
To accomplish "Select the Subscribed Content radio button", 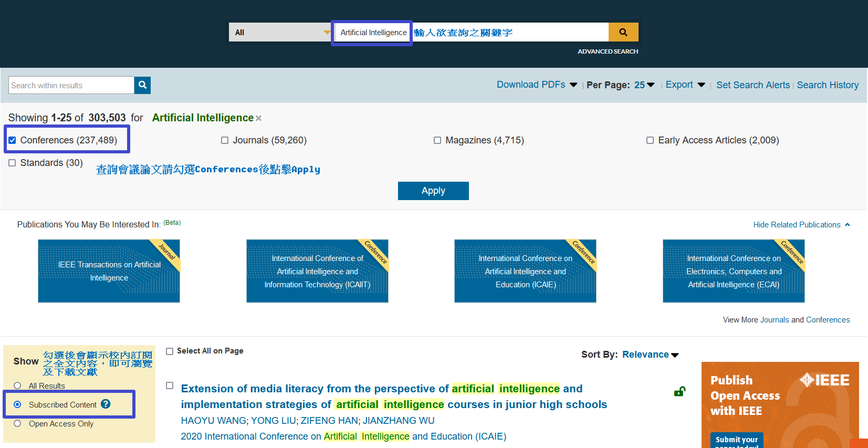I will [17, 404].
